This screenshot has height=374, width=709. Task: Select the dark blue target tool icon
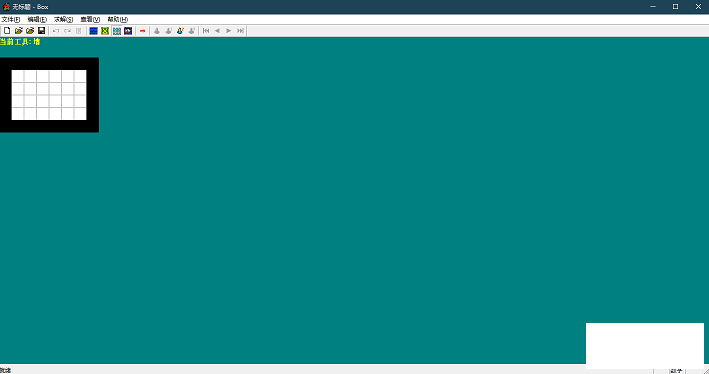pos(128,31)
